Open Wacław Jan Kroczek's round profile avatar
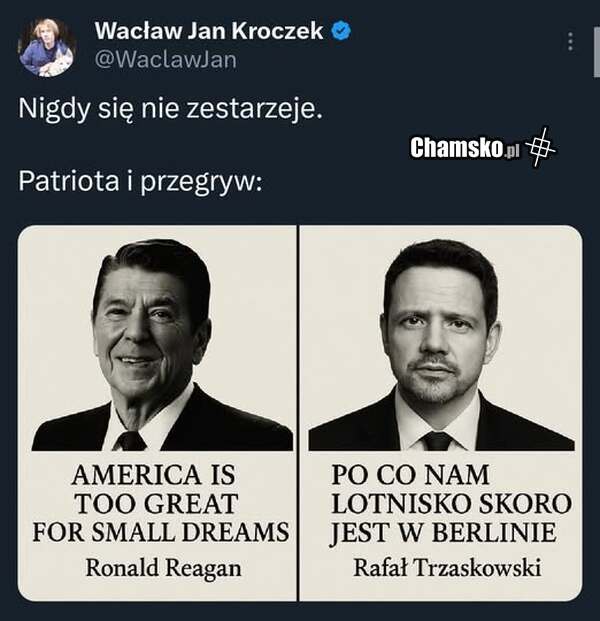Viewport: 600px width, 621px height. click(x=47, y=47)
